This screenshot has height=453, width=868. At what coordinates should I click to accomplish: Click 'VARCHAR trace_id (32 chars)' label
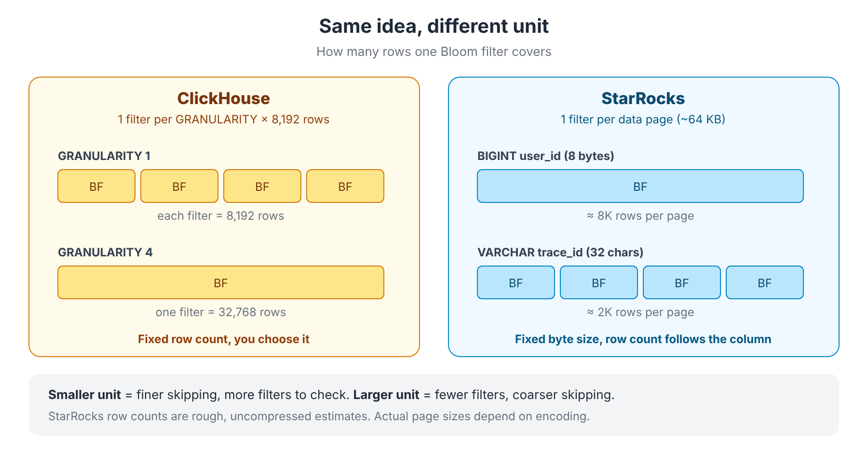pyautogui.click(x=560, y=253)
